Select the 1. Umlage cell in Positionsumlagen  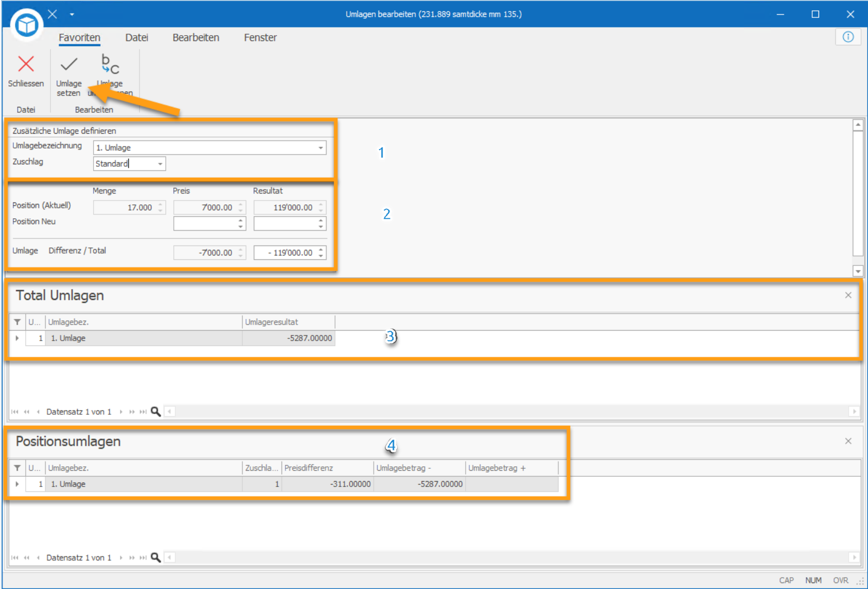(144, 484)
